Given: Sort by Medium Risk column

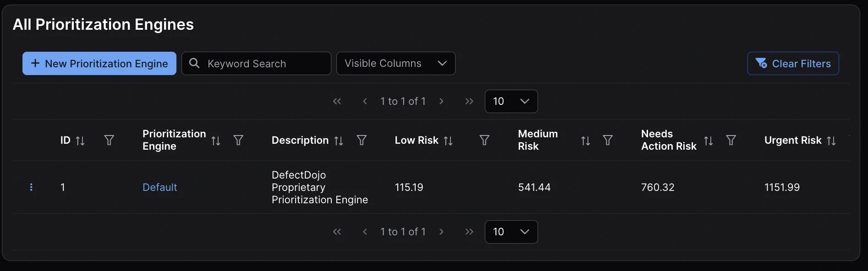Looking at the screenshot, I should pyautogui.click(x=585, y=141).
